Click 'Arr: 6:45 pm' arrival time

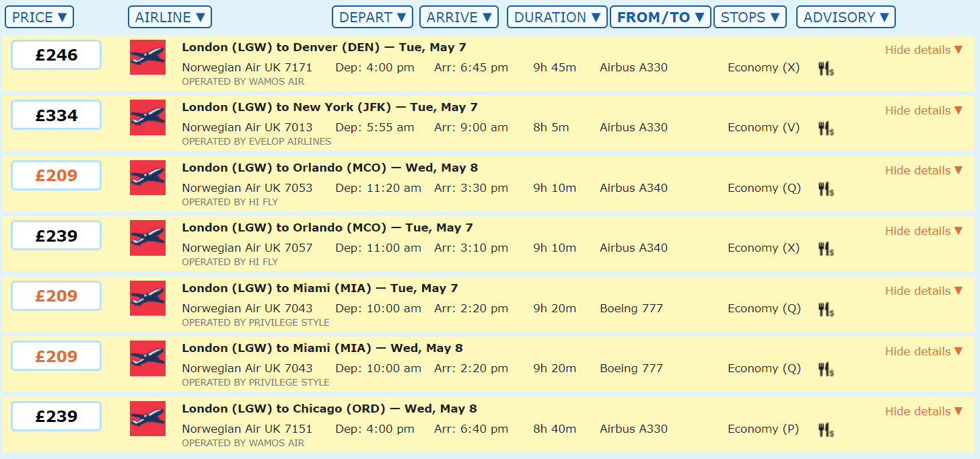click(471, 67)
